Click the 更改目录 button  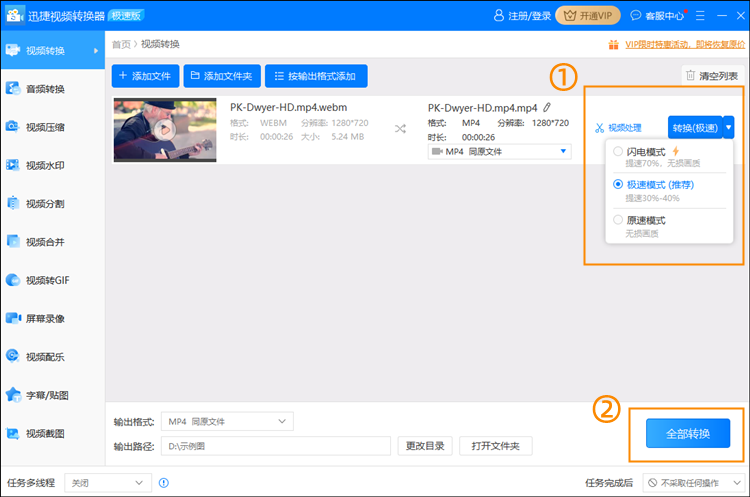425,446
